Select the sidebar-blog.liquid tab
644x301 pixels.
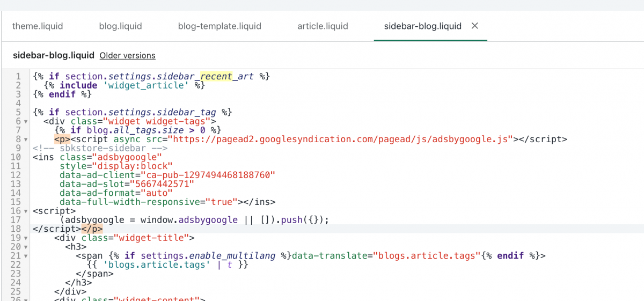pyautogui.click(x=422, y=26)
